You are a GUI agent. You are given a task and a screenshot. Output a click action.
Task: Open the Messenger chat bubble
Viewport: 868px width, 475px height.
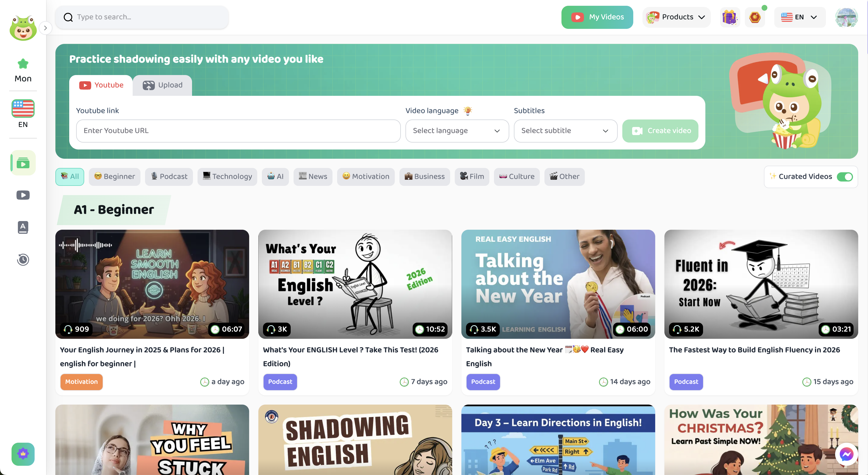pos(846,455)
